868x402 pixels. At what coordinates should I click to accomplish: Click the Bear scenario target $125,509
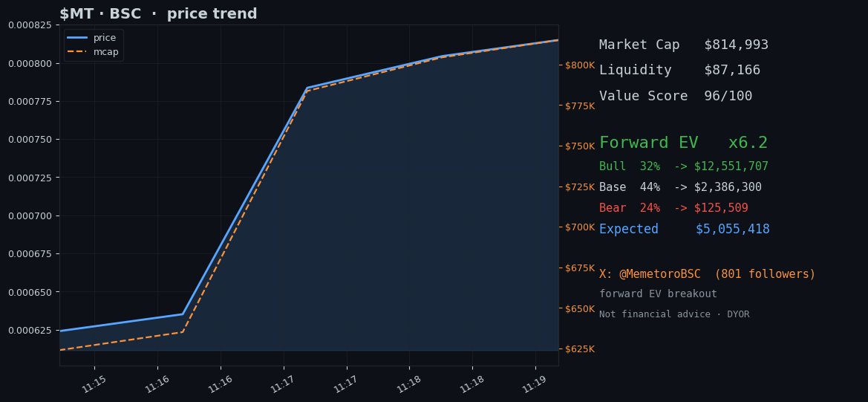[x=721, y=208]
